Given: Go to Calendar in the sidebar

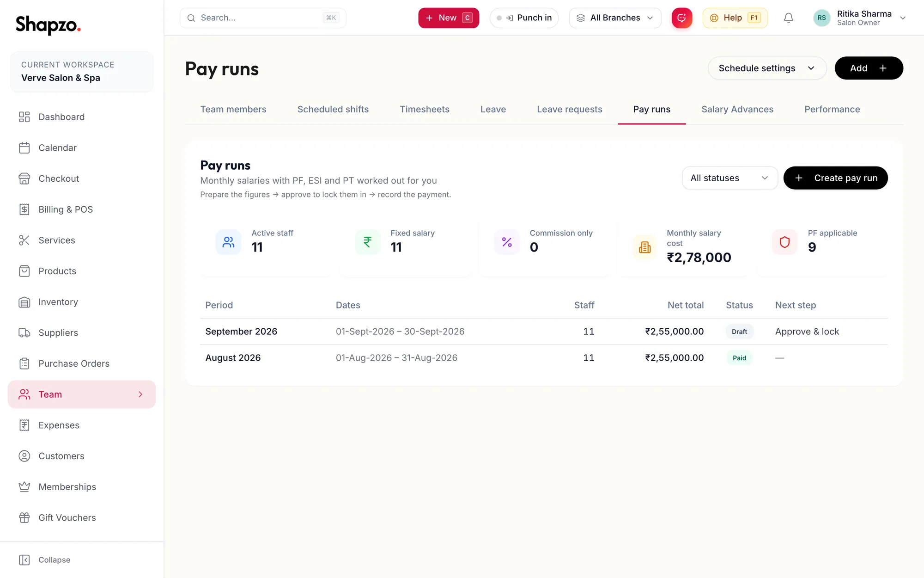Looking at the screenshot, I should point(82,148).
